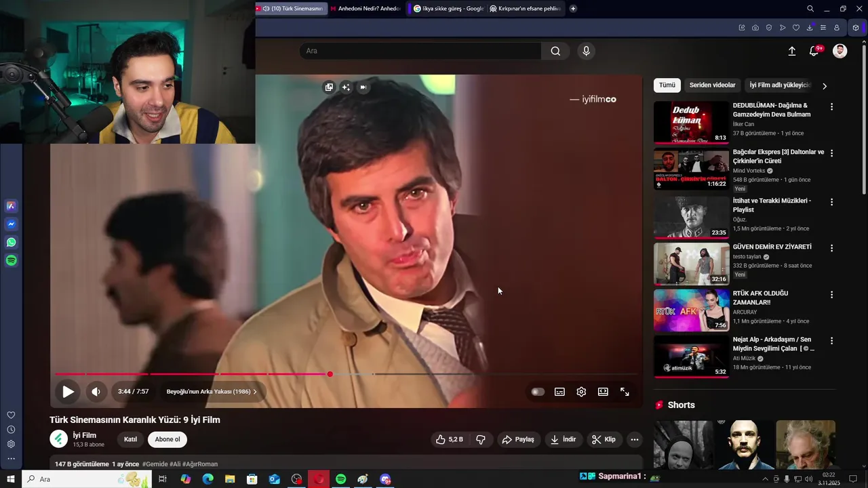The image size is (868, 488).
Task: Open the player settings gear
Action: coord(581,392)
